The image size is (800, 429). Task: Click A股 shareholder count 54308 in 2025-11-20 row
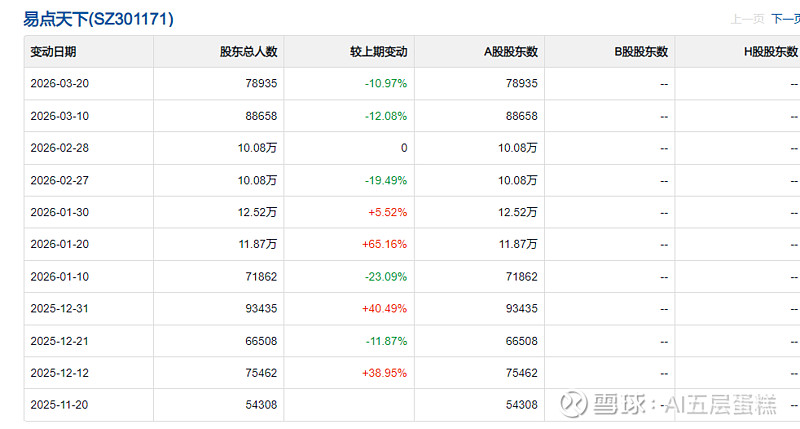[x=522, y=405]
